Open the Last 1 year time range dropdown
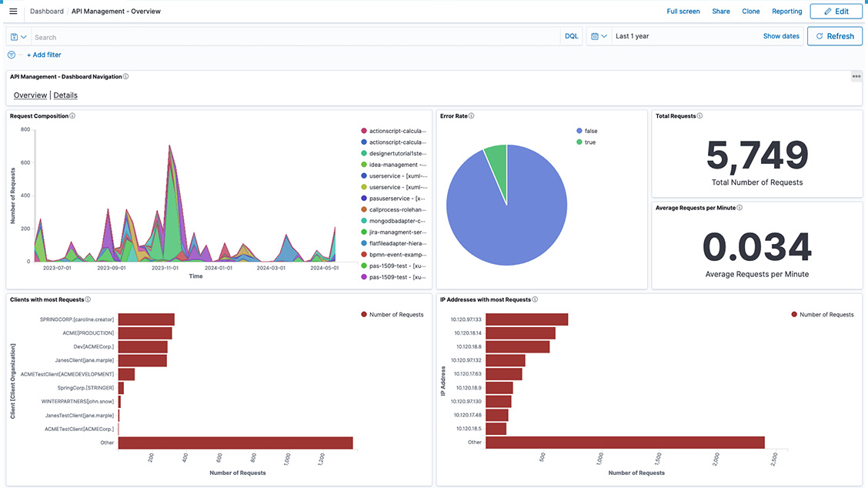The width and height of the screenshot is (868, 488). coord(632,35)
